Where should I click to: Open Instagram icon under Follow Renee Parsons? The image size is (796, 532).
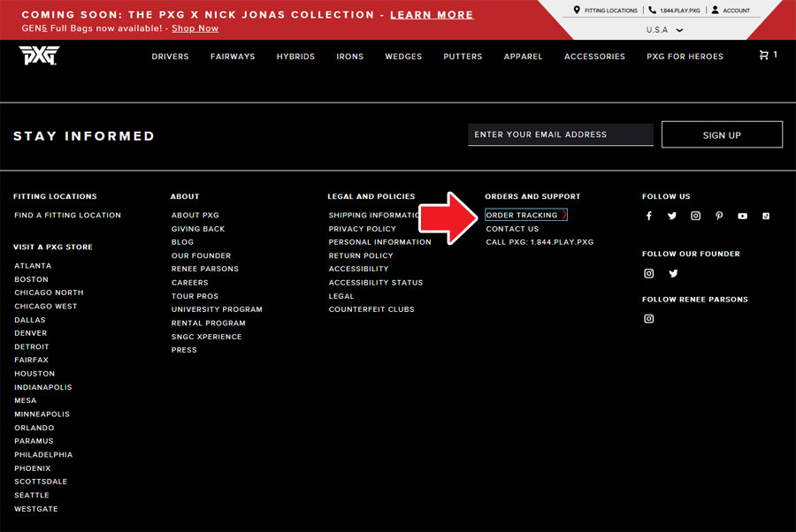pos(649,318)
